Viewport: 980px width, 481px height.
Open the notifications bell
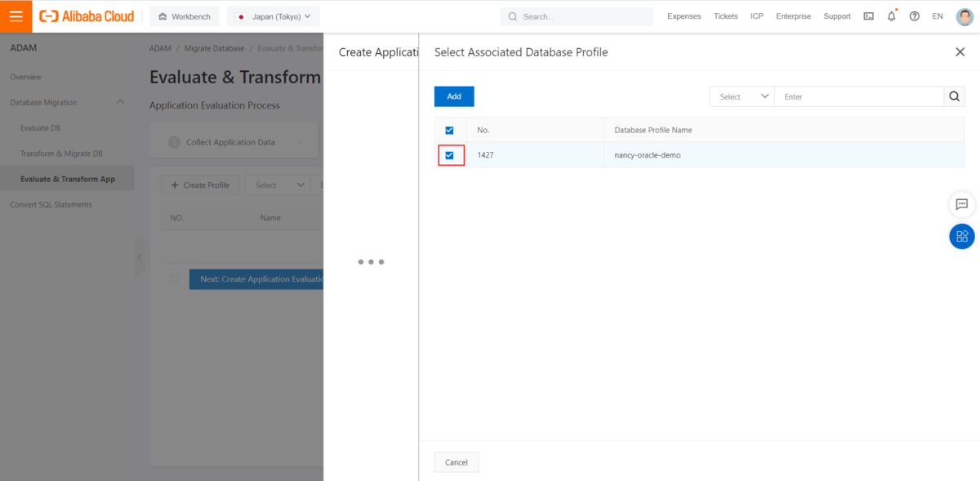click(891, 16)
